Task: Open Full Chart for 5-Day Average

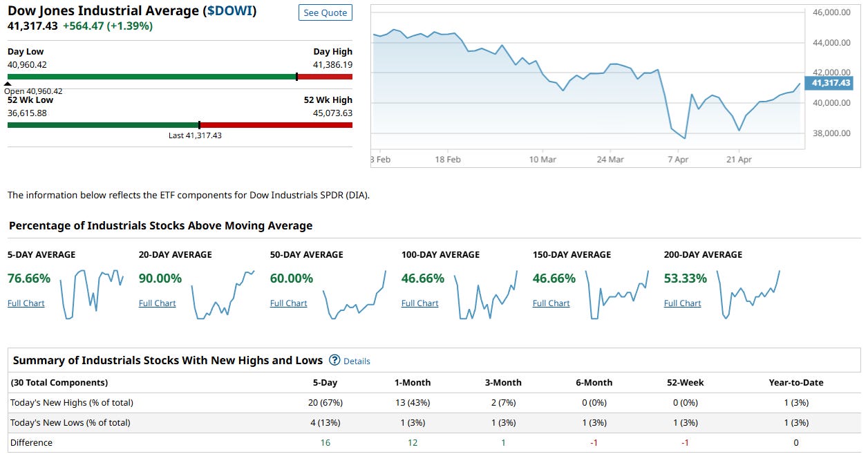Action: 26,303
